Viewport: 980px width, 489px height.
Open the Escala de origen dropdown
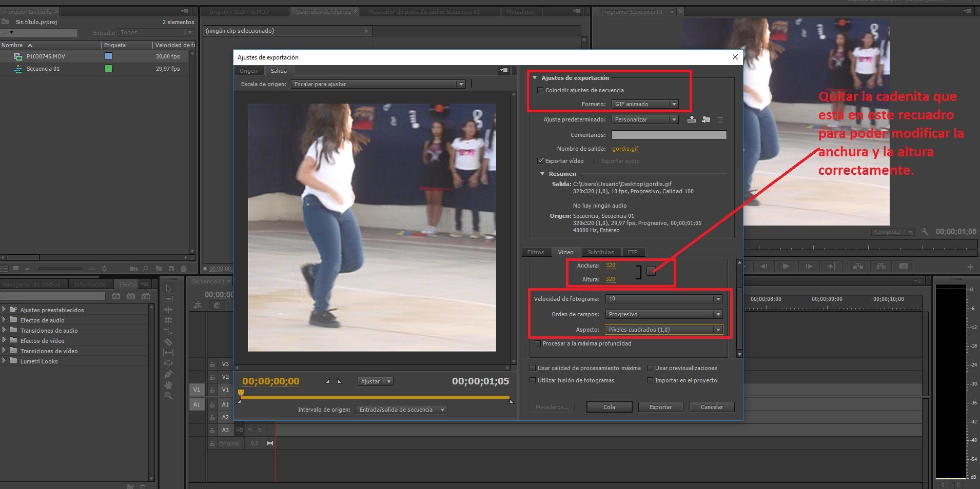(x=378, y=84)
